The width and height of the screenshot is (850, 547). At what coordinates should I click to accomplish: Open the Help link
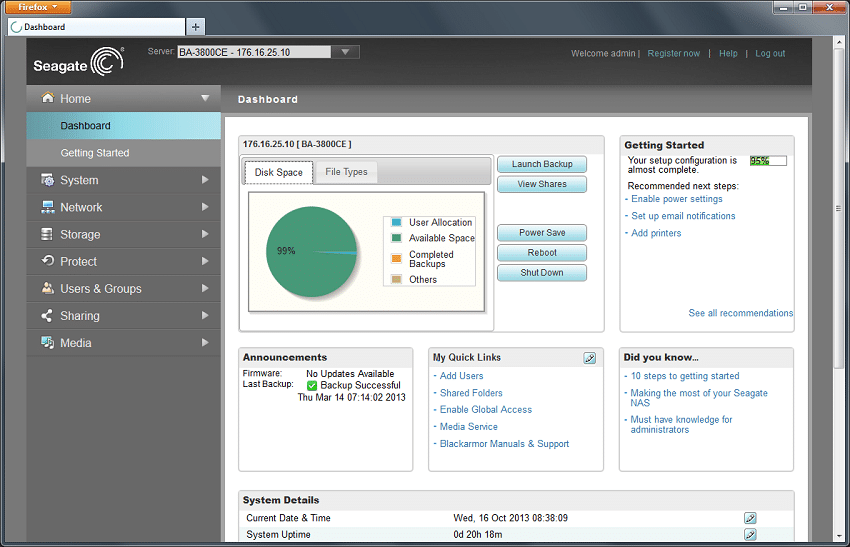pos(728,53)
